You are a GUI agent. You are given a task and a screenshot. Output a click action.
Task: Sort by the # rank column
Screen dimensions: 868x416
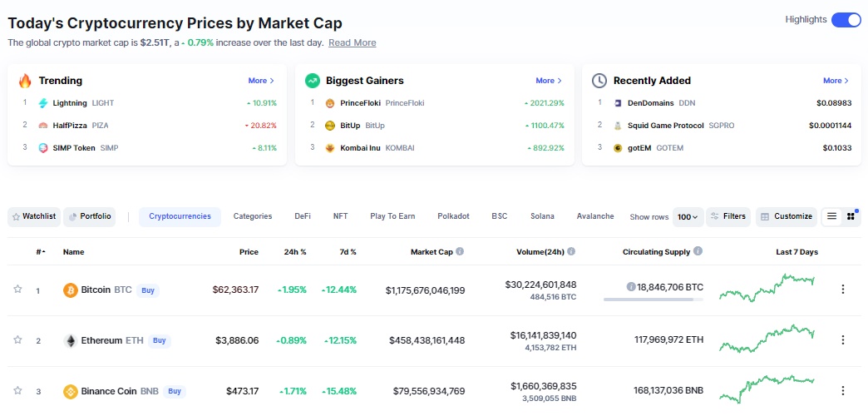(41, 252)
